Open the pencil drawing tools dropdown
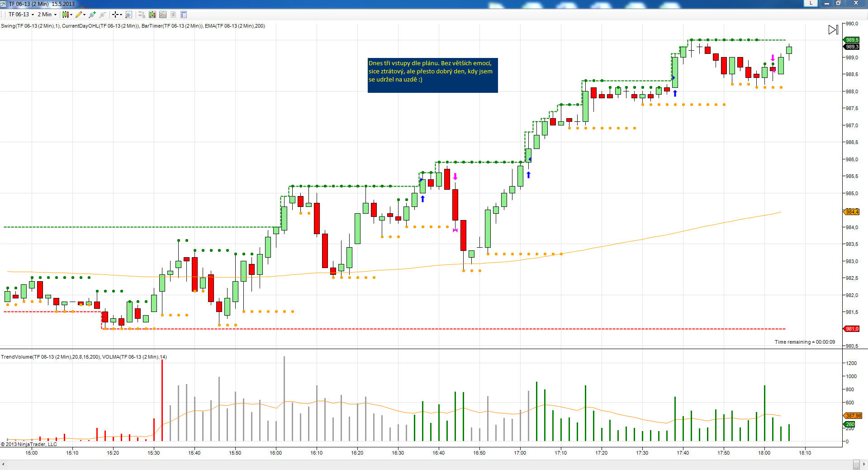 tap(81, 14)
